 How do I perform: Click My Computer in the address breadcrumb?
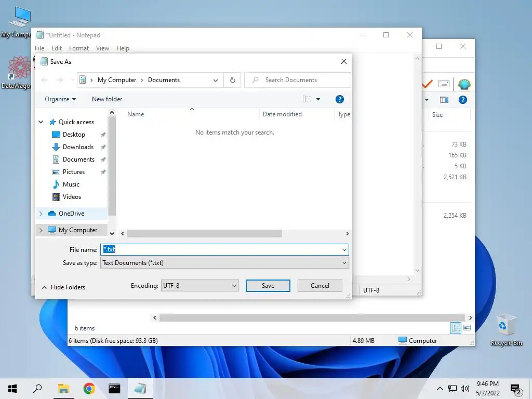pos(117,80)
